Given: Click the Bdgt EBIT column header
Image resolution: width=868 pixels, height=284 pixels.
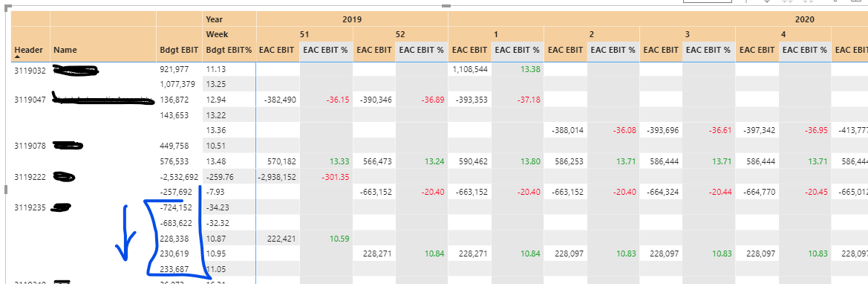Looking at the screenshot, I should pos(180,50).
